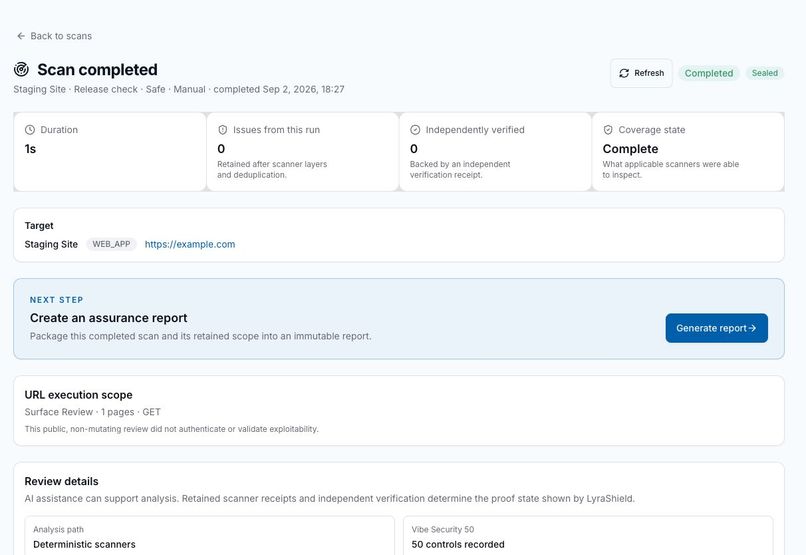Click 'Package this completed scan' description text

pyautogui.click(x=200, y=336)
